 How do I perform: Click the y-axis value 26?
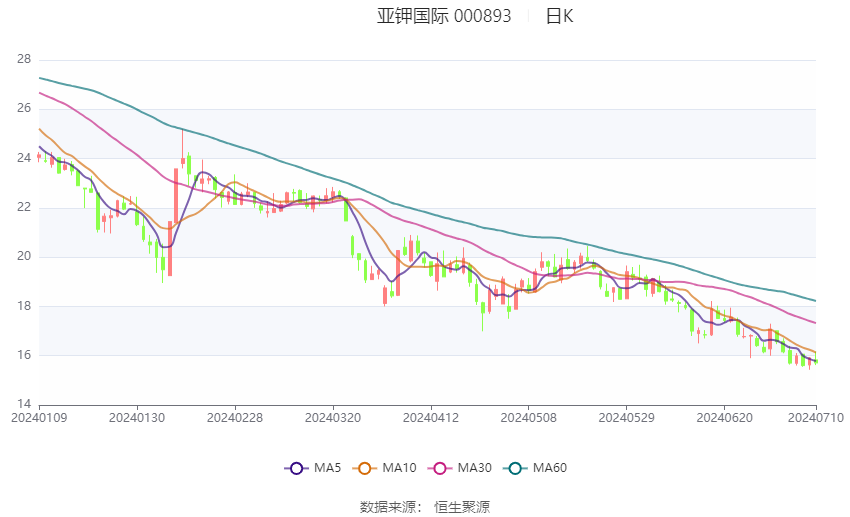pos(24,108)
